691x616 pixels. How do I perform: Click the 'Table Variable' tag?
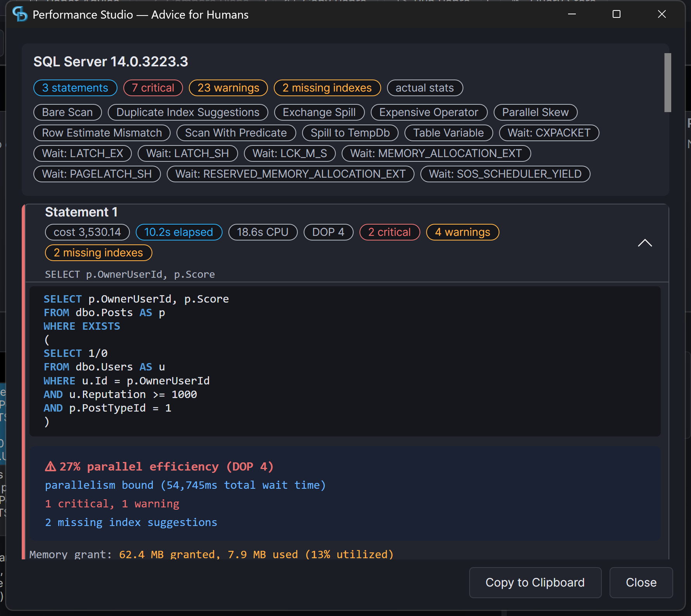[449, 133]
